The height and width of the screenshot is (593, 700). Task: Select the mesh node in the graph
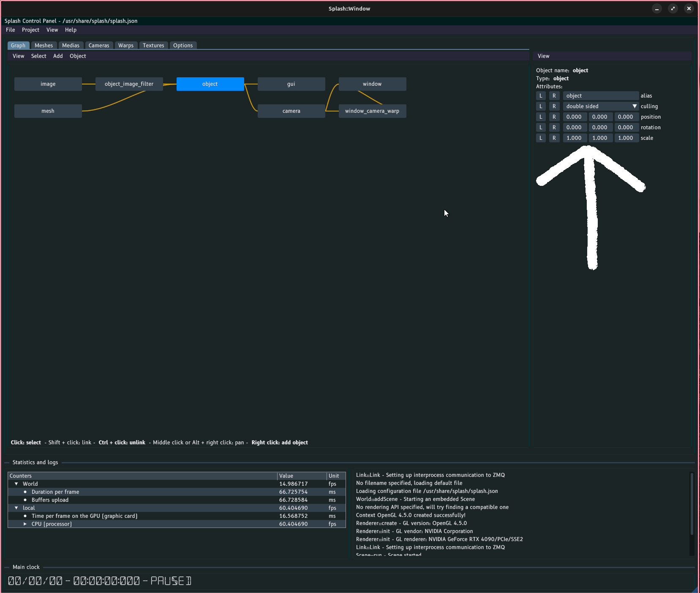coord(48,111)
